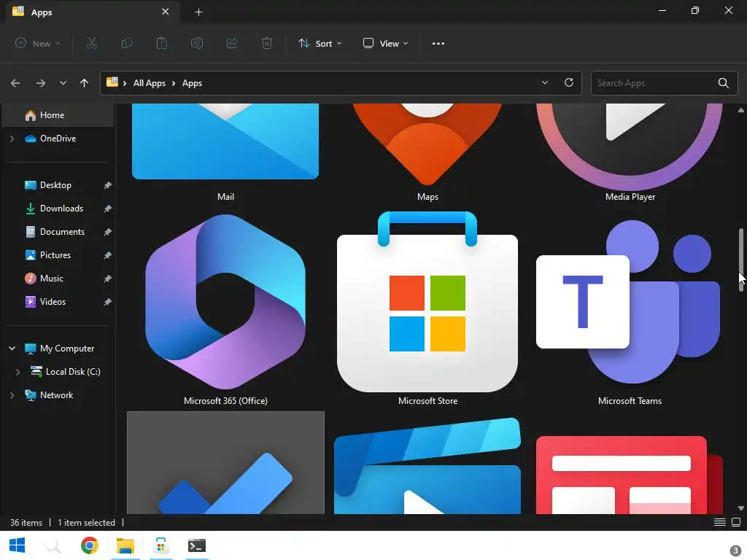747x560 pixels.
Task: Expand the Local Disk (C:) node
Action: [x=18, y=372]
